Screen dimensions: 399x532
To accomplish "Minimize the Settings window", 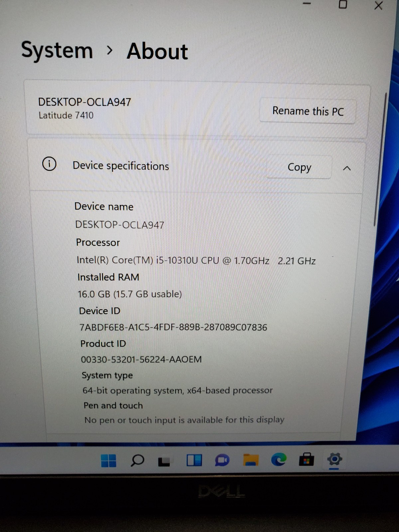I will (x=307, y=4).
